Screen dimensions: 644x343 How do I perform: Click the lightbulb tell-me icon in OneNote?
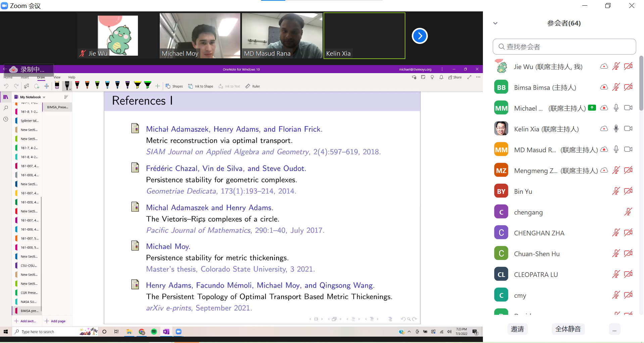click(x=432, y=77)
